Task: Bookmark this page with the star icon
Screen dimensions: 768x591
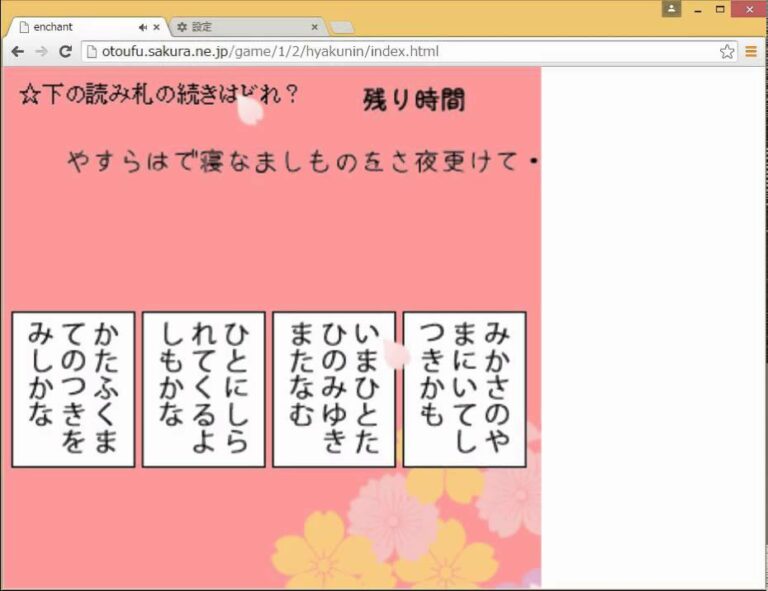Action: (x=727, y=52)
